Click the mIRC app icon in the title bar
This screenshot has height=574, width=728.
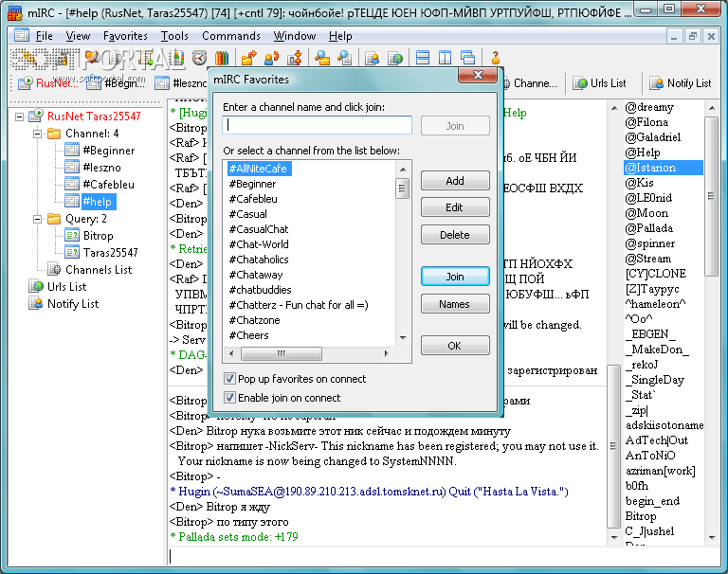tap(15, 12)
